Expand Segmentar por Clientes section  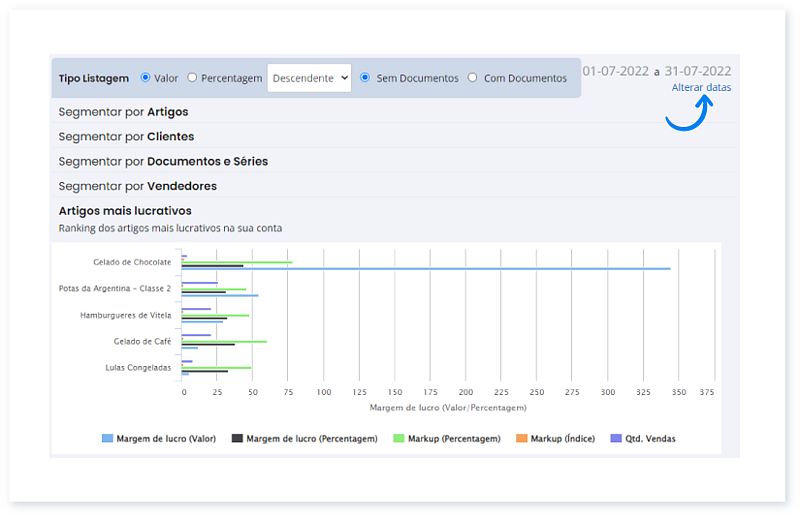[126, 136]
